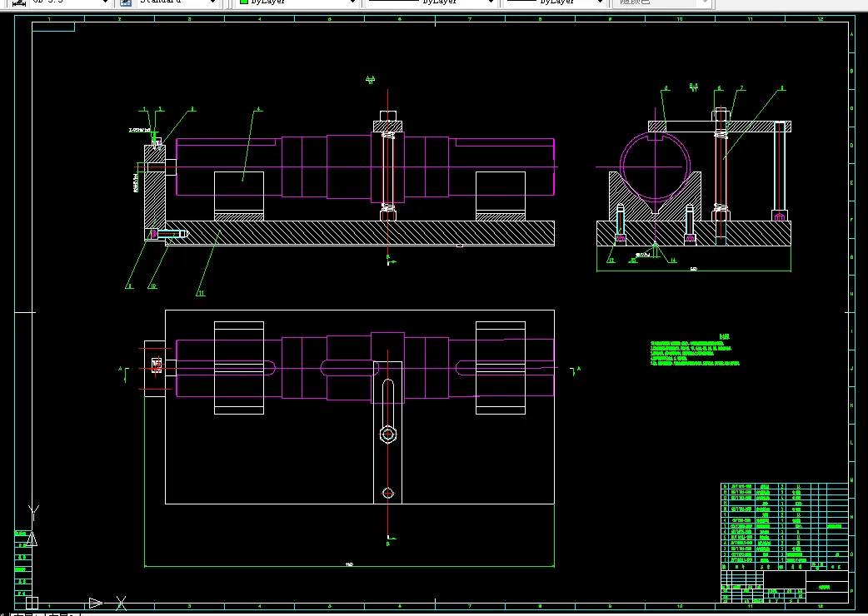Viewport: 868px width, 616px height.
Task: Click the parts list table header row
Action: click(x=785, y=567)
